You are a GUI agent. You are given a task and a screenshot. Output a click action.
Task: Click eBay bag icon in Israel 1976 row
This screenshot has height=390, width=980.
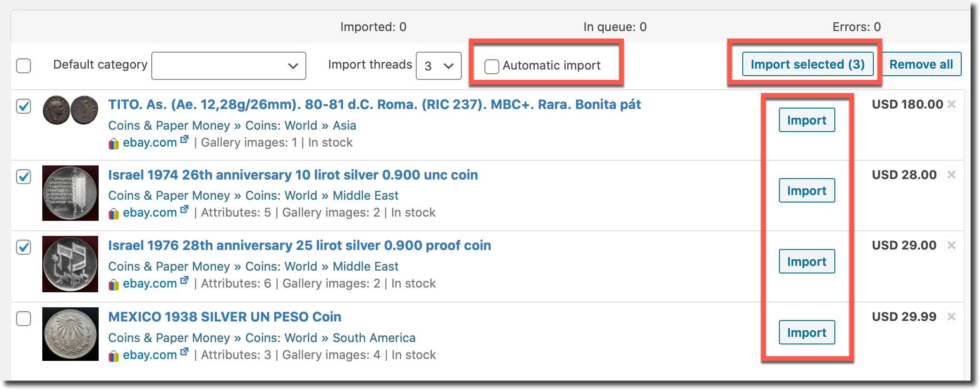tap(114, 285)
